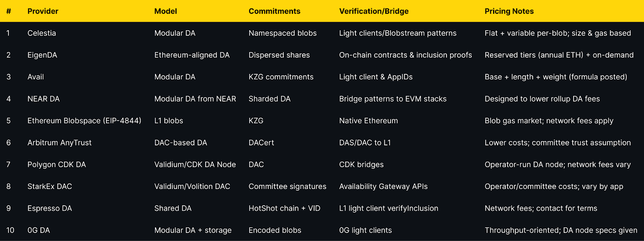This screenshot has height=241, width=644.
Task: Click the EigenDA provider name
Action: click(42, 55)
